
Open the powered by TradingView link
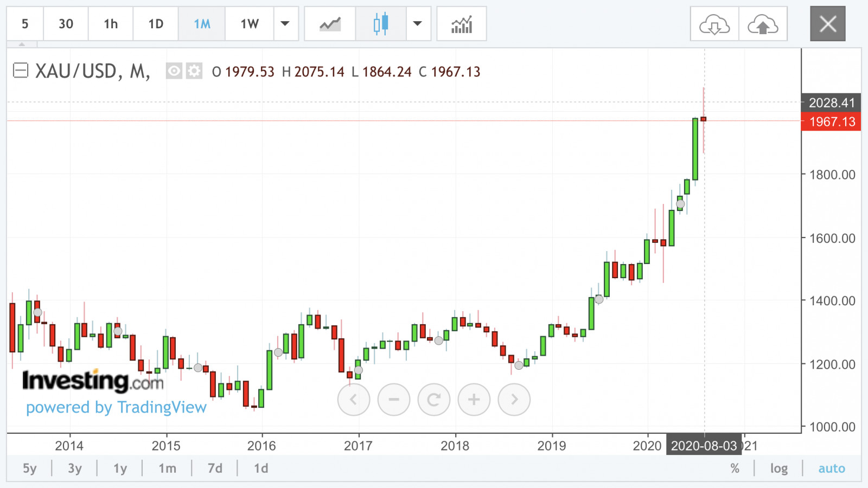click(x=116, y=407)
